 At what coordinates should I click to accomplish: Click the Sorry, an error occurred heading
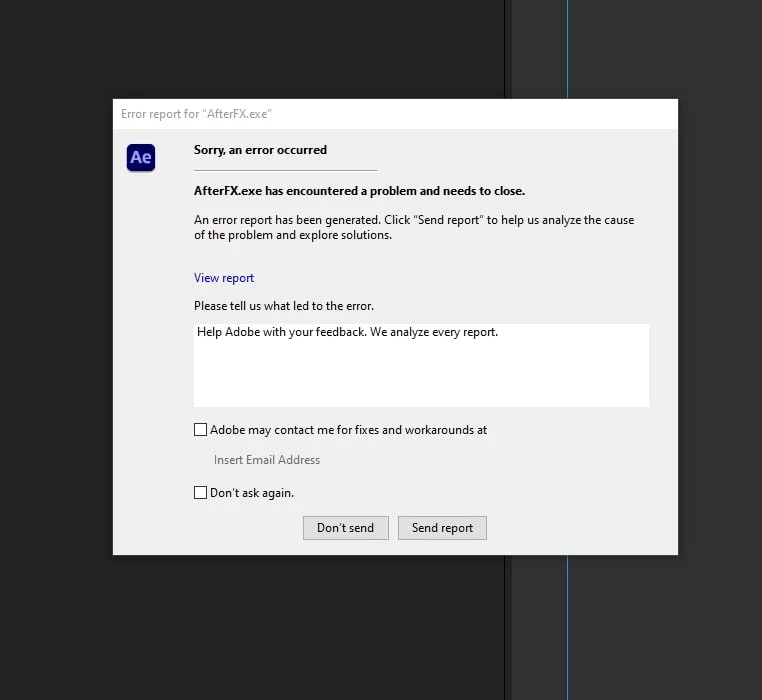pos(260,150)
